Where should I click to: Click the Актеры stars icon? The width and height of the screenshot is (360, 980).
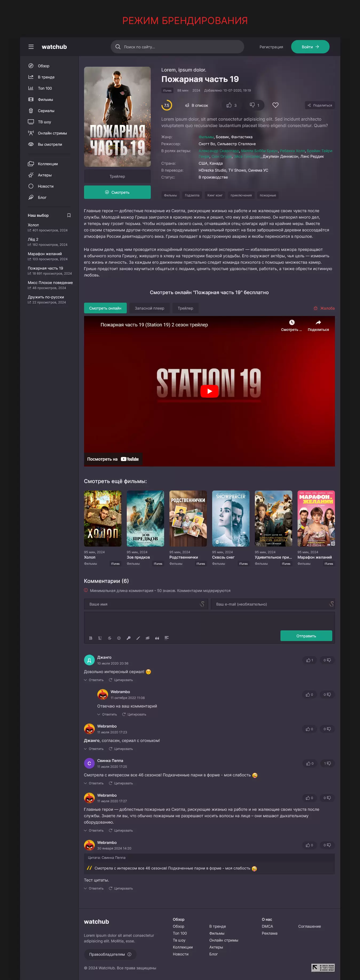(31, 175)
